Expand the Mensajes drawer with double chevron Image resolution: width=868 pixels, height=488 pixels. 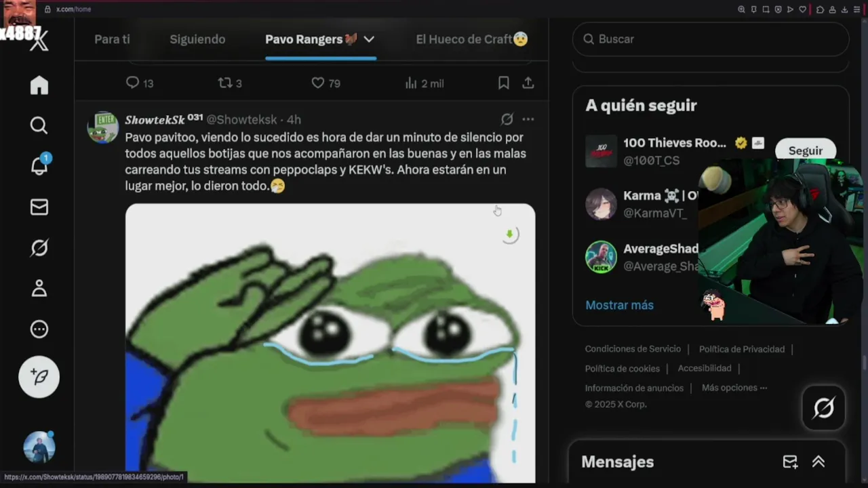[818, 462]
